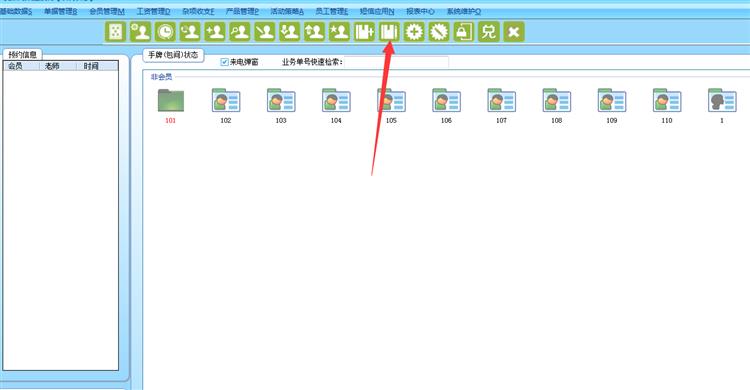Open the 报表中心 menu
Image resolution: width=750 pixels, height=390 pixels.
coord(420,11)
